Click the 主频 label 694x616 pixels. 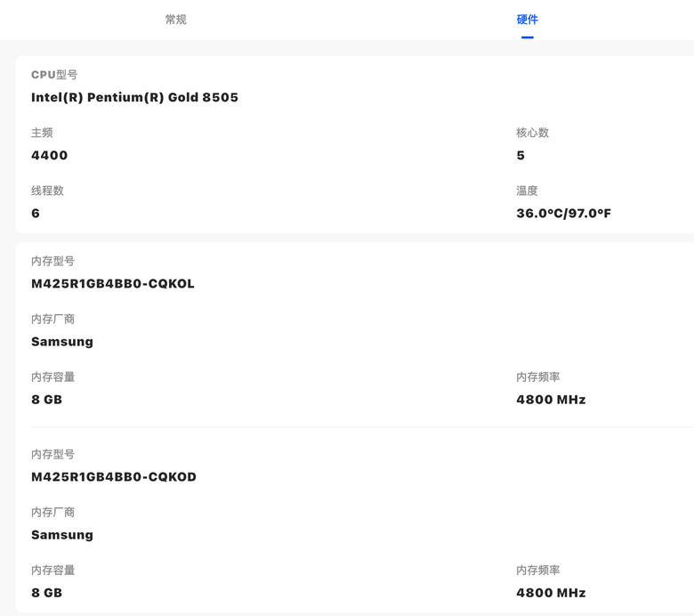coord(42,133)
